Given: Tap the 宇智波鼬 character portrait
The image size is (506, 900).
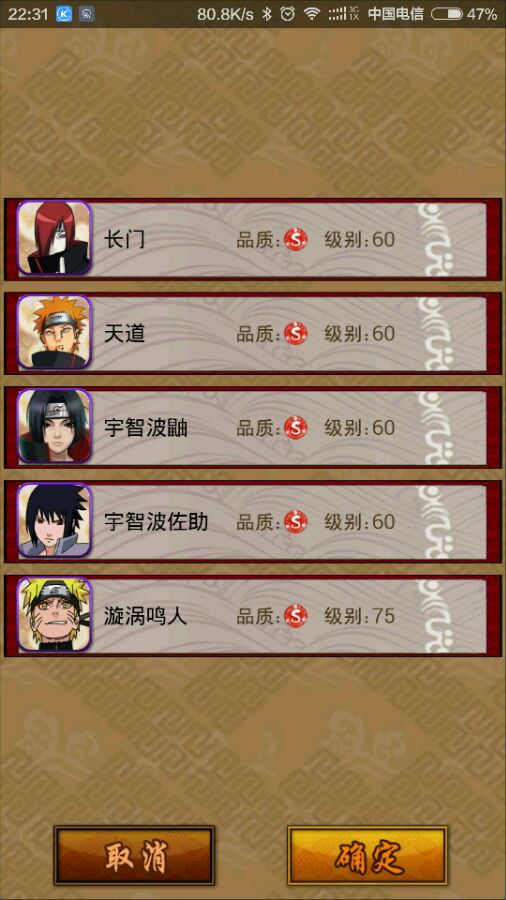Looking at the screenshot, I should click(x=54, y=426).
